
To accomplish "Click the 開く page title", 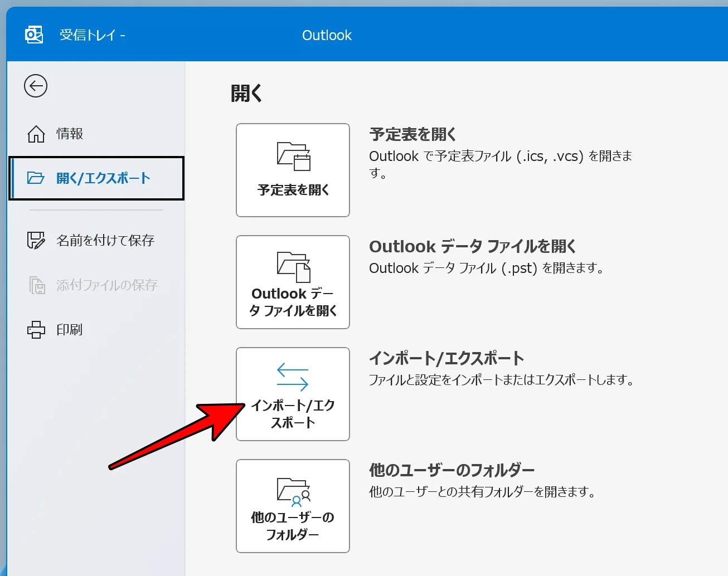I will coord(246,93).
